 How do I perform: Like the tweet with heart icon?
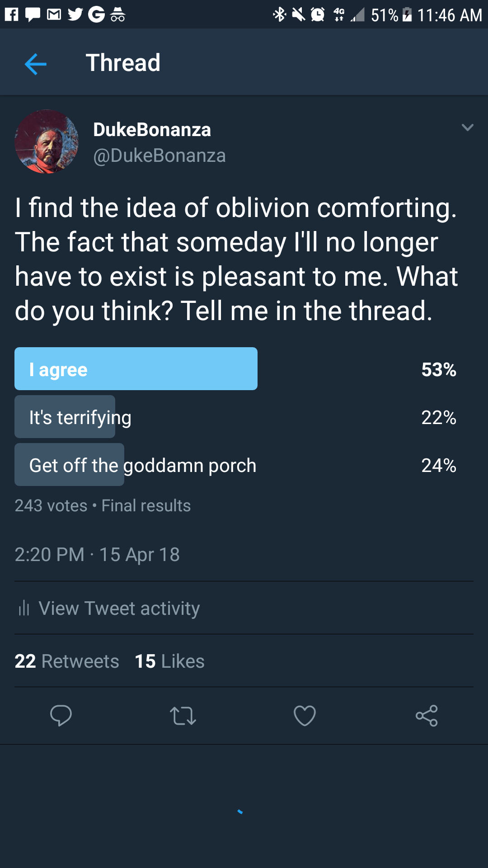click(x=305, y=716)
